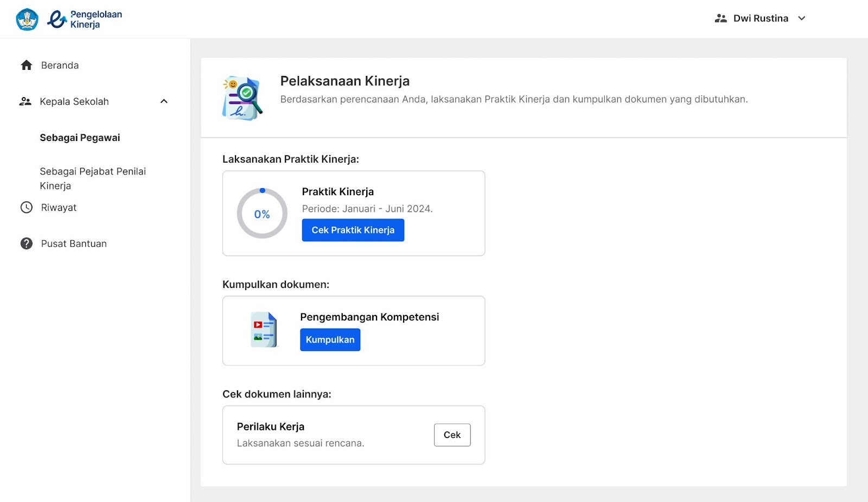Image resolution: width=868 pixels, height=502 pixels.
Task: Open the Dwi Rustina account dropdown arrow
Action: [x=801, y=18]
